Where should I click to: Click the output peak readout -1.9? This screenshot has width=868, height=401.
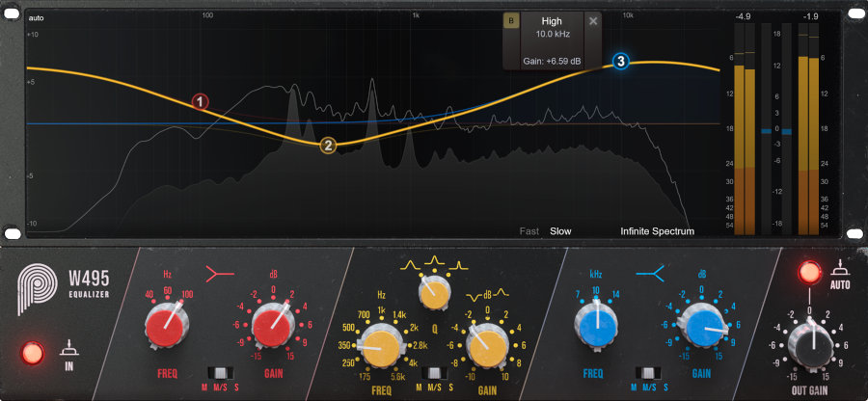[x=809, y=16]
